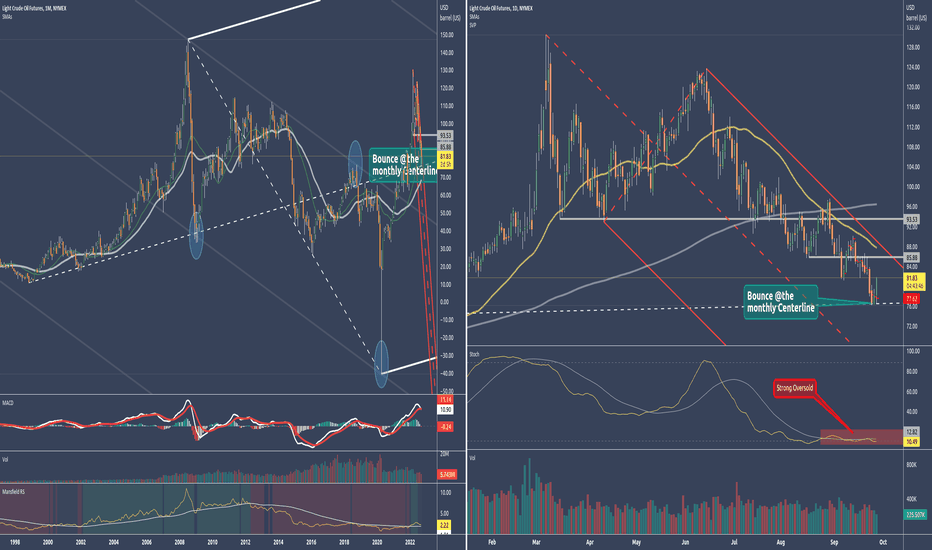This screenshot has width=932, height=550.
Task: Click the red 13.14 MACD value label
Action: point(445,400)
